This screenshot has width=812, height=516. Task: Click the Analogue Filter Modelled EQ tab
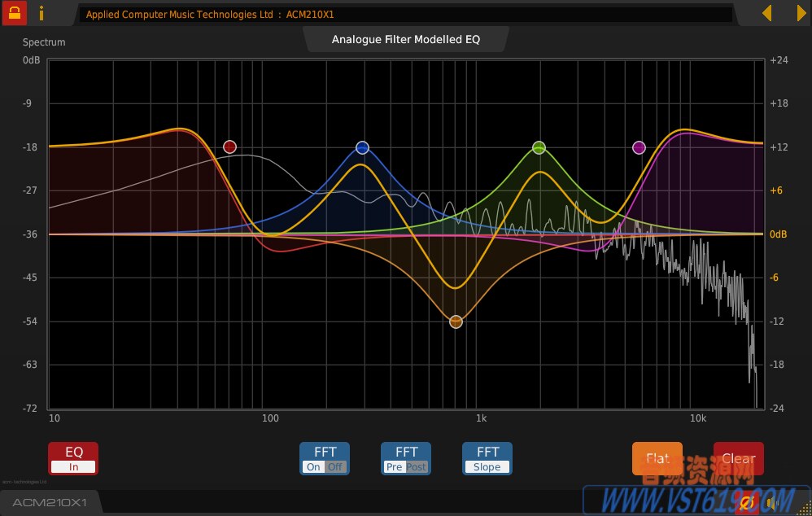tap(406, 38)
